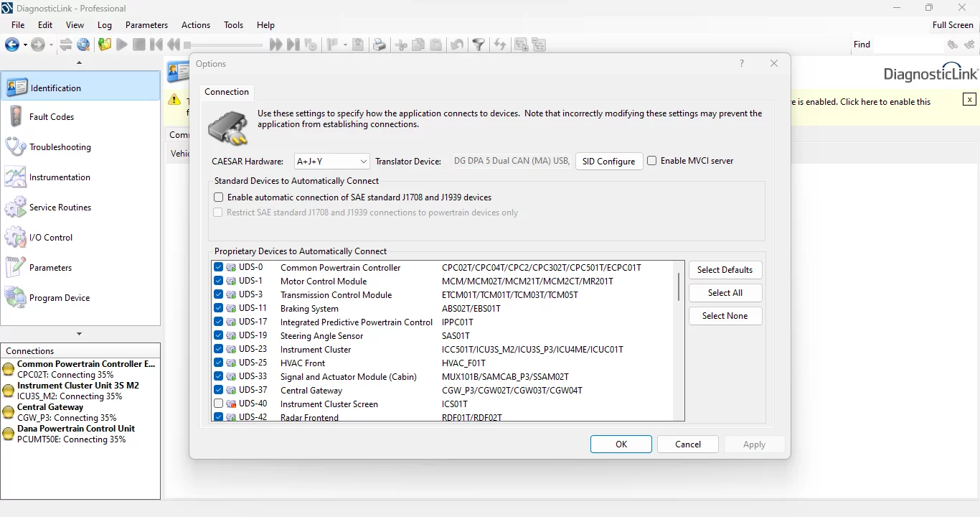Open the Parameters menu
980x517 pixels.
click(146, 25)
